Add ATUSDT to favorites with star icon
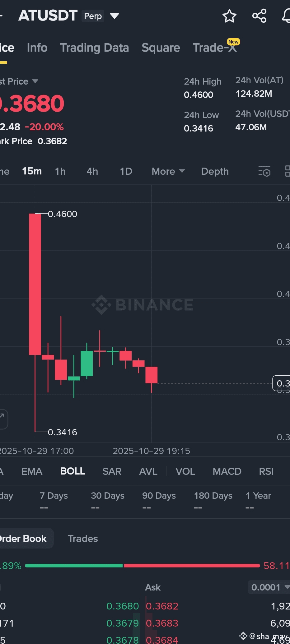 [229, 16]
